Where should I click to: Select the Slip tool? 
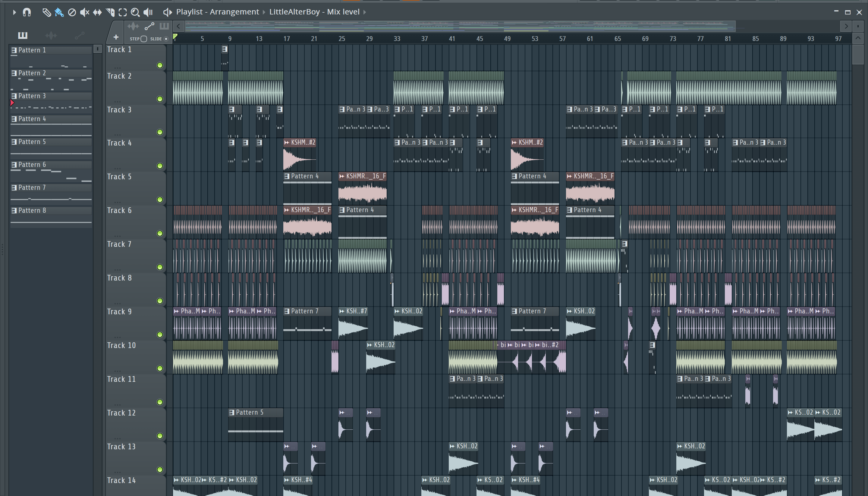point(97,12)
